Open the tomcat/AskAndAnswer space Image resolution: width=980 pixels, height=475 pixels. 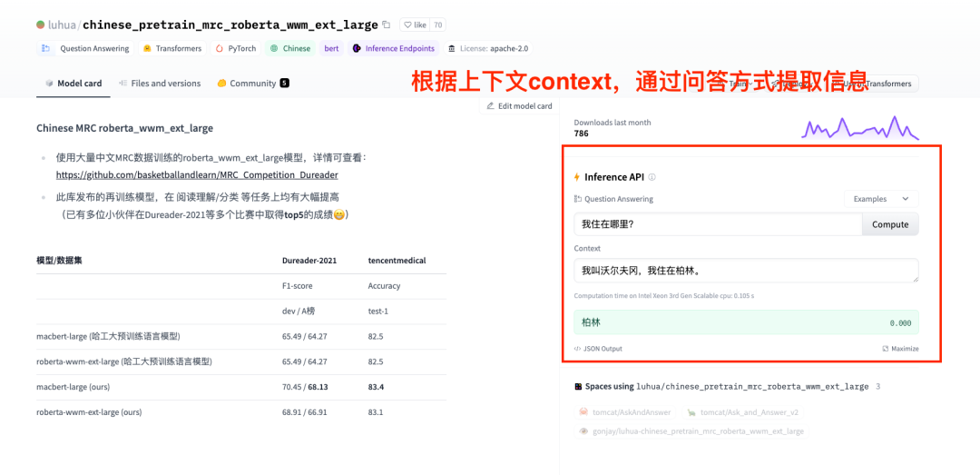625,412
